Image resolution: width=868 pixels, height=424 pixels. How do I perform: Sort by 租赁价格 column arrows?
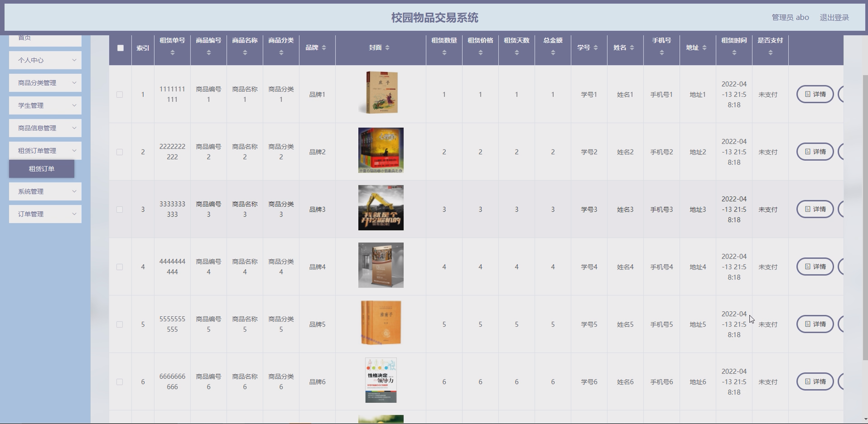pyautogui.click(x=481, y=53)
